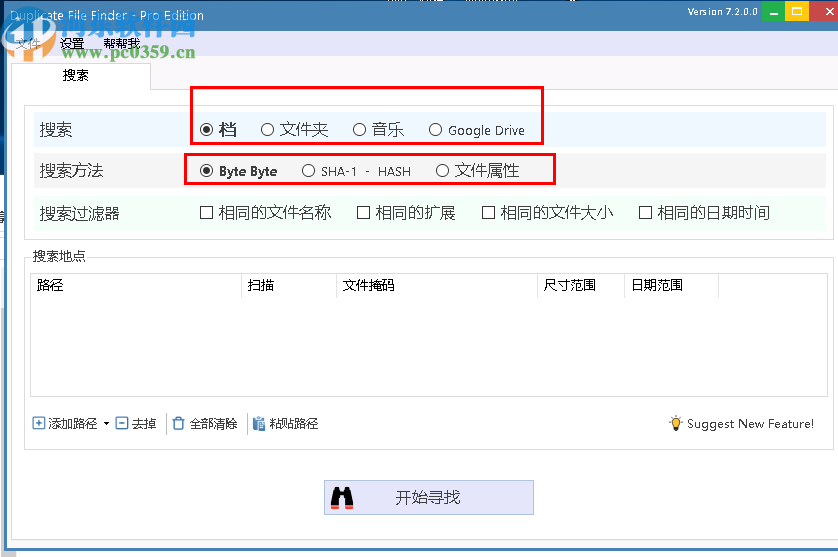Image resolution: width=838 pixels, height=557 pixels.
Task: Enable 相同的文件大小 filter checkbox
Action: pos(488,213)
